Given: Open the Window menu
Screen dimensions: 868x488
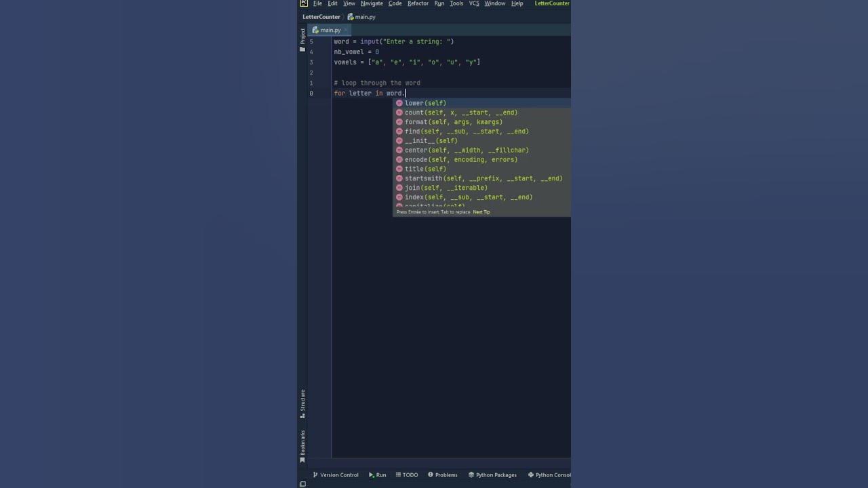Looking at the screenshot, I should [x=494, y=3].
